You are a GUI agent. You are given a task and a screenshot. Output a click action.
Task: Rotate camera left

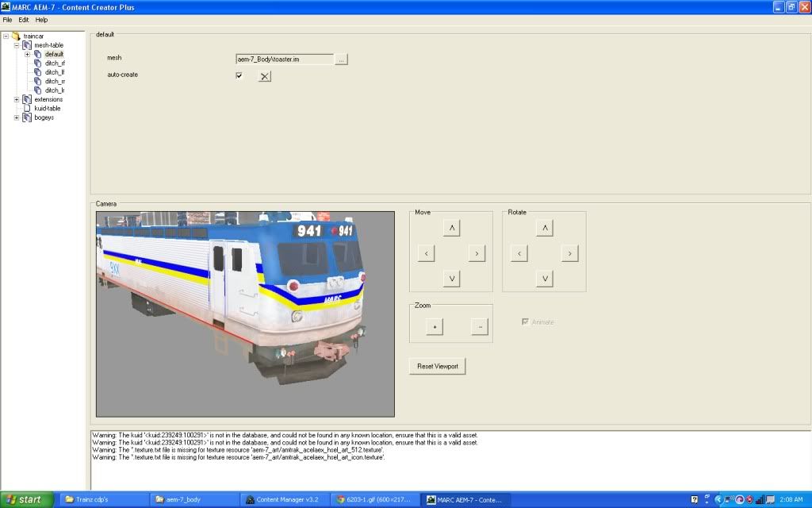tap(519, 253)
